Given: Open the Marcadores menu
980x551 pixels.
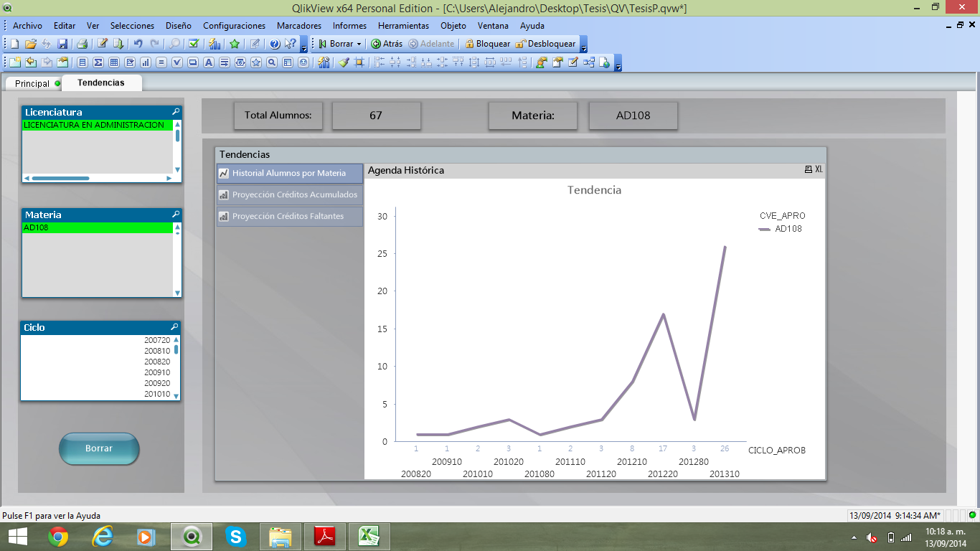Looking at the screenshot, I should pos(299,25).
